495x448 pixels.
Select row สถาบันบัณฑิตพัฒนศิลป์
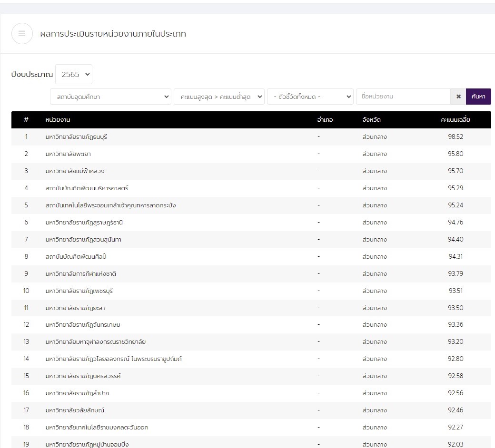coord(251,256)
